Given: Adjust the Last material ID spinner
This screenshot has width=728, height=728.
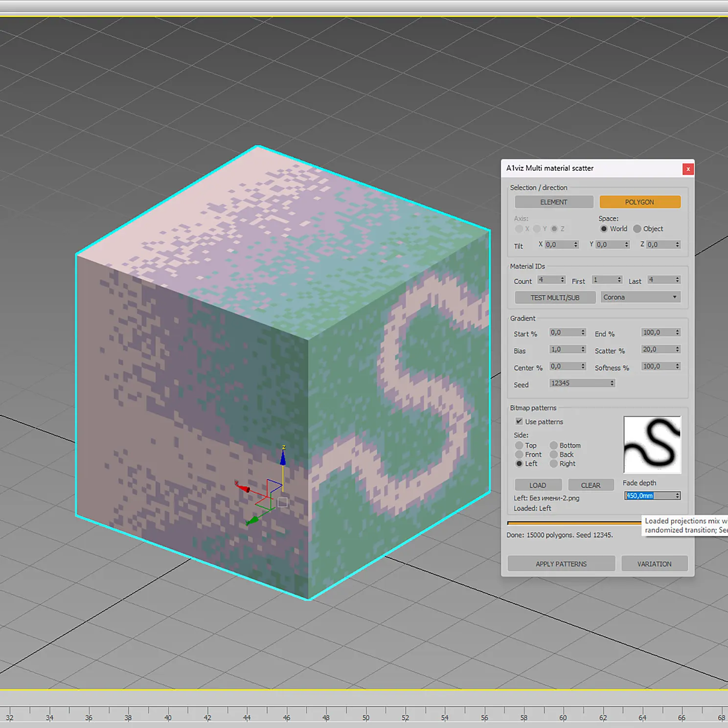Looking at the screenshot, I should (x=678, y=280).
